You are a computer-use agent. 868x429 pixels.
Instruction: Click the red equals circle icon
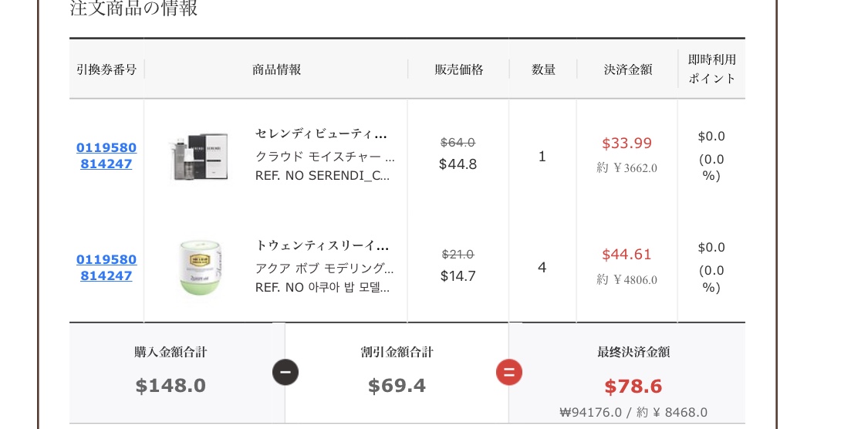tap(509, 372)
